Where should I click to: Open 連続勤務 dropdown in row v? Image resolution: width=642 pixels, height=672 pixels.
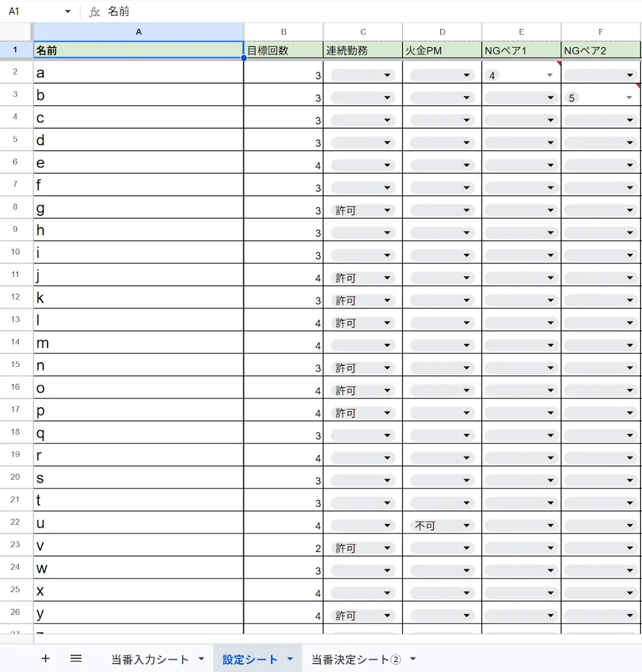[363, 548]
